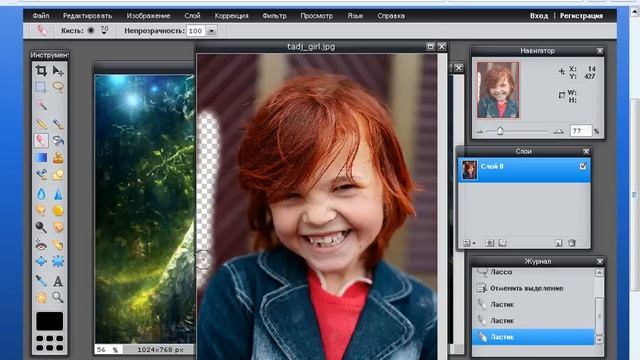This screenshot has width=640, height=360.
Task: Toggle layer settings dropdown in the Слои panel
Action: [469, 243]
